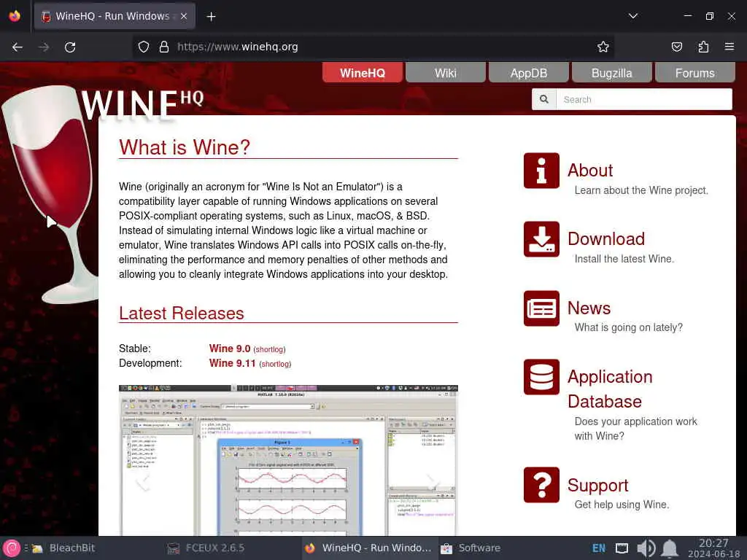Open the AppDB navigation tab
Screen dimensions: 747x560
(529, 73)
